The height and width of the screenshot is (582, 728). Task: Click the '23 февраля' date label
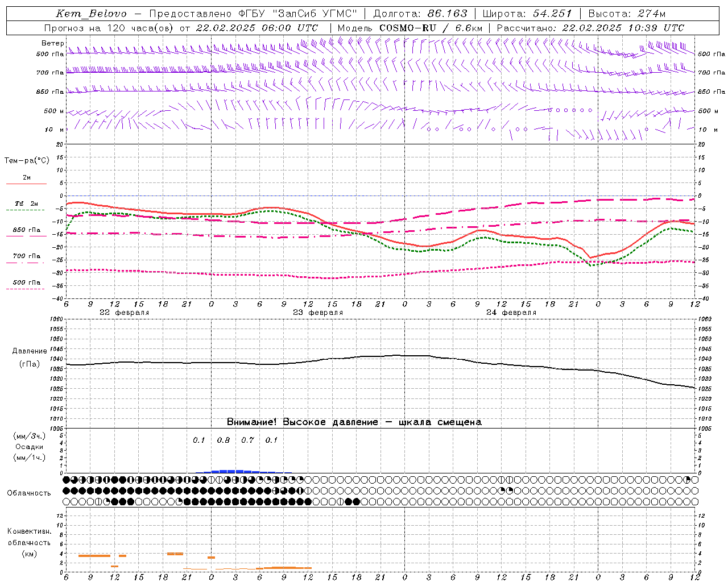click(318, 313)
